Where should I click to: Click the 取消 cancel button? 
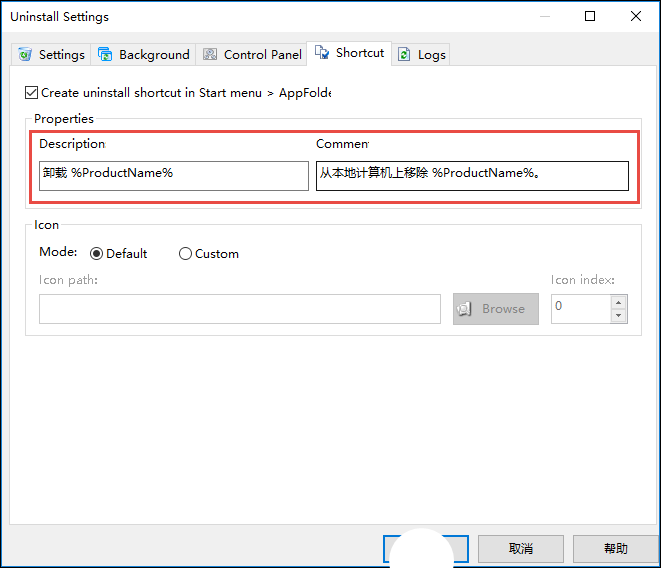coord(521,549)
